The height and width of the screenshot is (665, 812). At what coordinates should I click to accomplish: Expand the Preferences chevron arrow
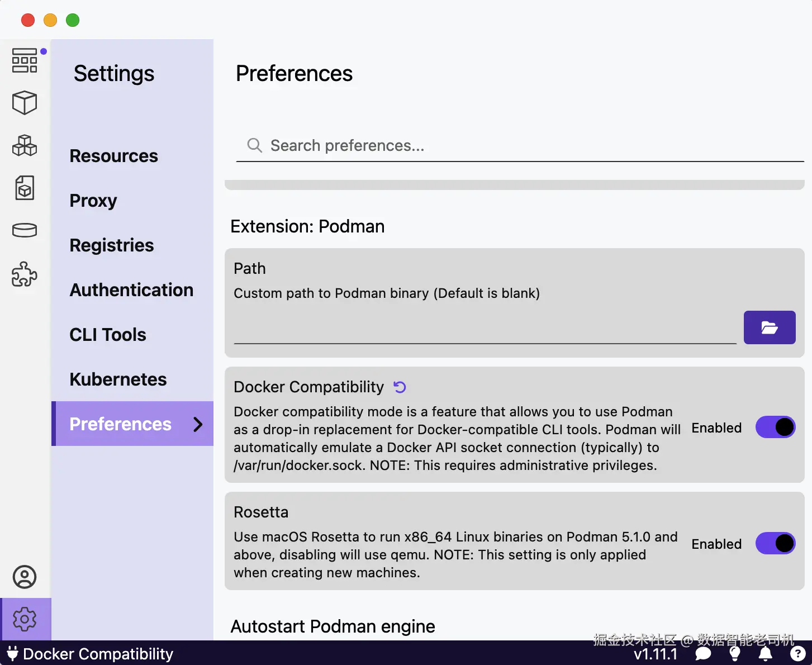pyautogui.click(x=198, y=424)
